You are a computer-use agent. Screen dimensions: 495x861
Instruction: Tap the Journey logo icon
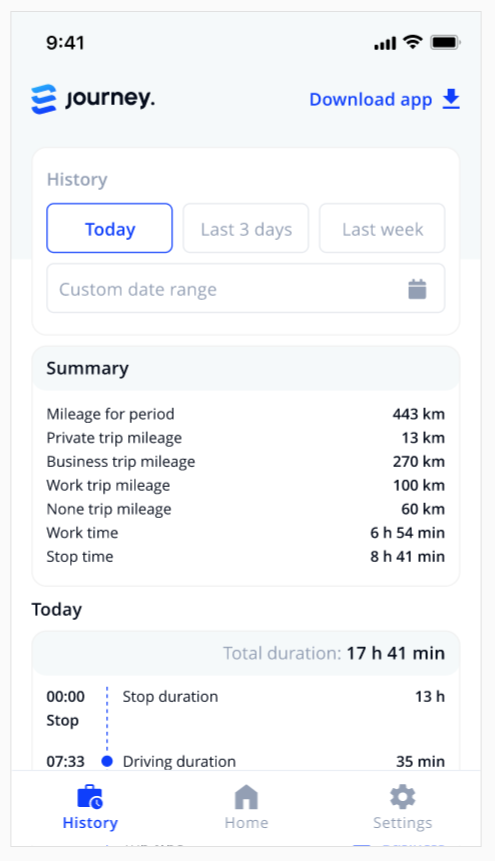(x=44, y=99)
